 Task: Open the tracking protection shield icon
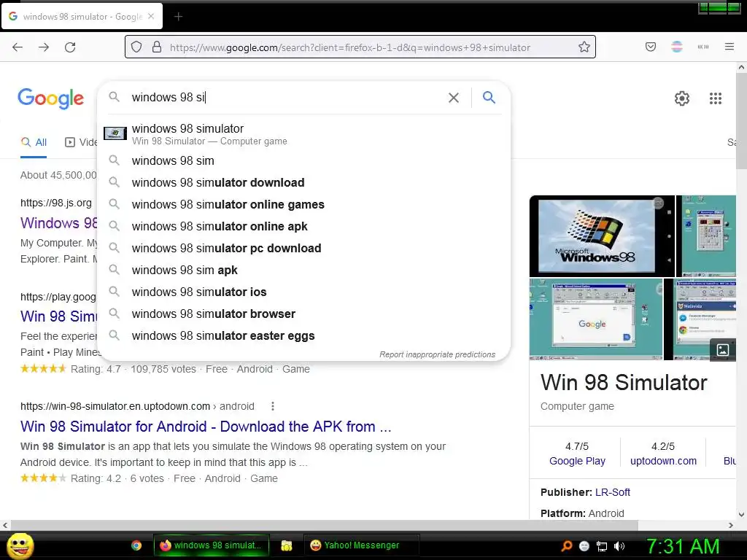pyautogui.click(x=136, y=47)
